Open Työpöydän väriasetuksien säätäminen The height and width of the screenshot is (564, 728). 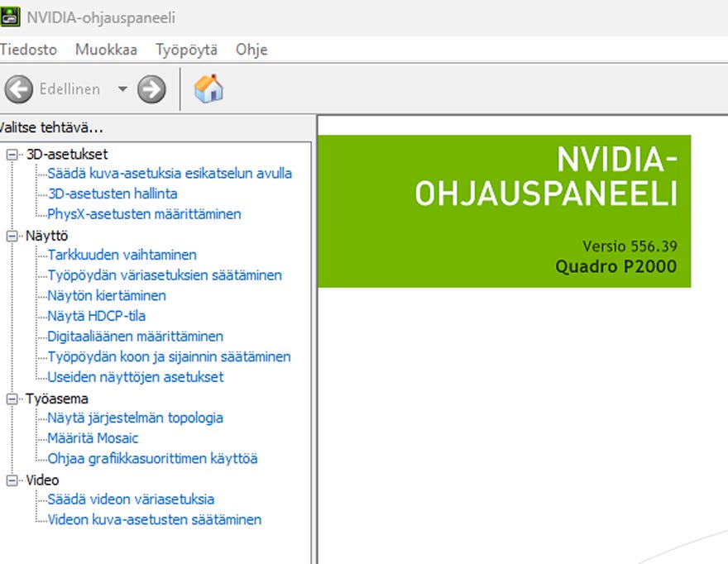[x=165, y=275]
